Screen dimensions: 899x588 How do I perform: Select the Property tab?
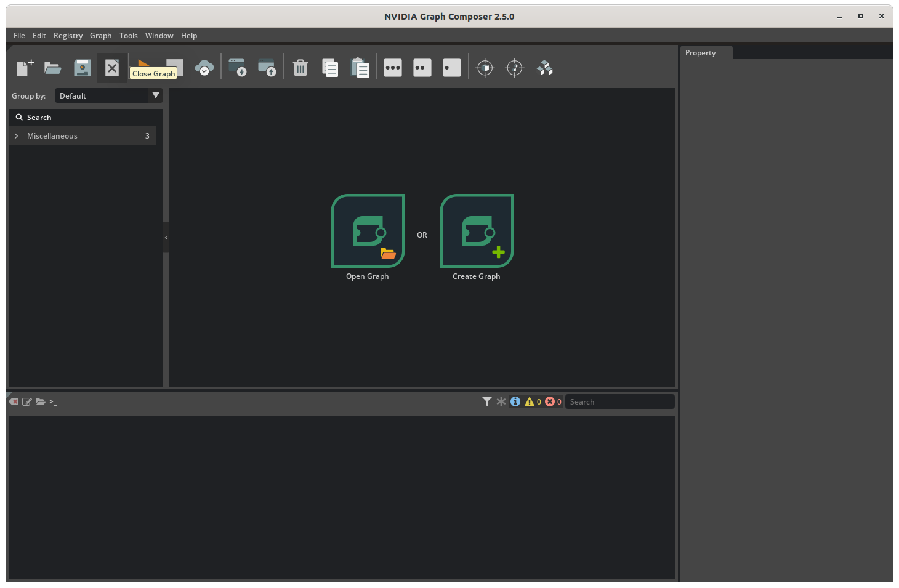pyautogui.click(x=706, y=53)
